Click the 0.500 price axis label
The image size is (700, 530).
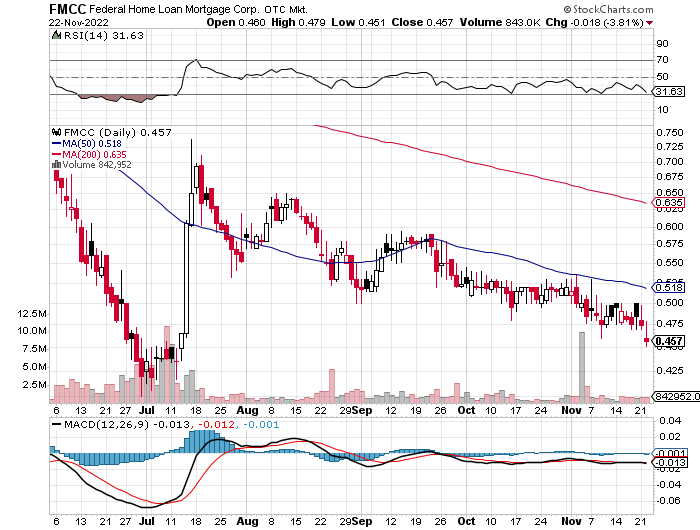[670, 303]
